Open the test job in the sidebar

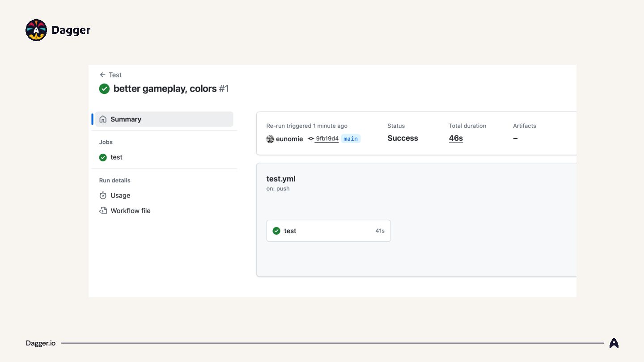(x=116, y=157)
